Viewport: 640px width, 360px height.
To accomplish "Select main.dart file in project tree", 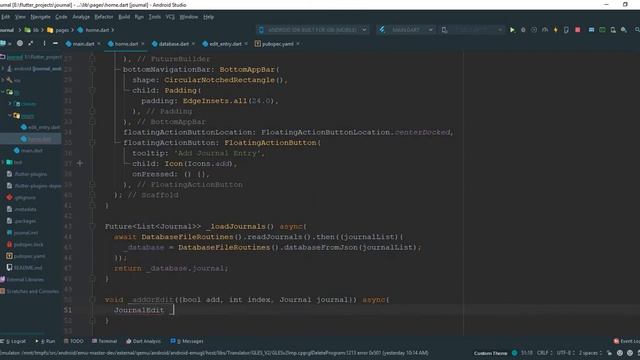I will 28,151.
